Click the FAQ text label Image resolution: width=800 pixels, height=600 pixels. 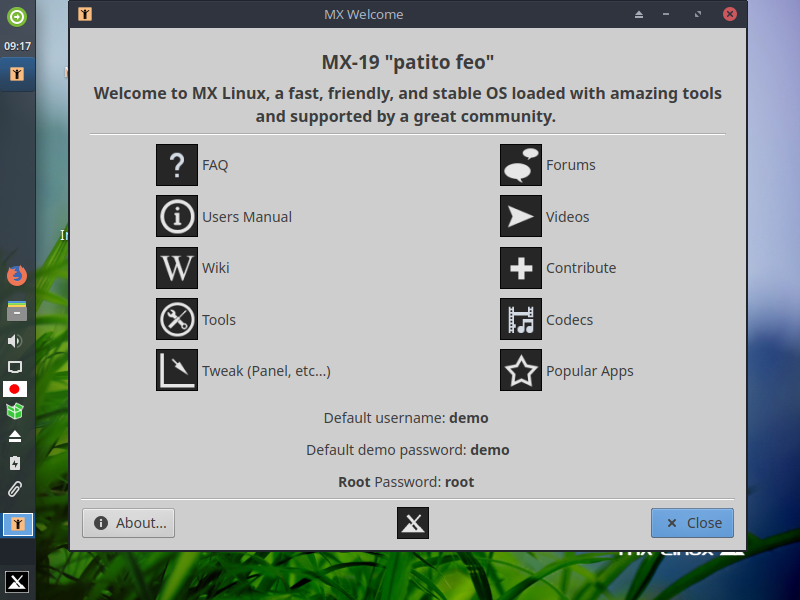(215, 165)
